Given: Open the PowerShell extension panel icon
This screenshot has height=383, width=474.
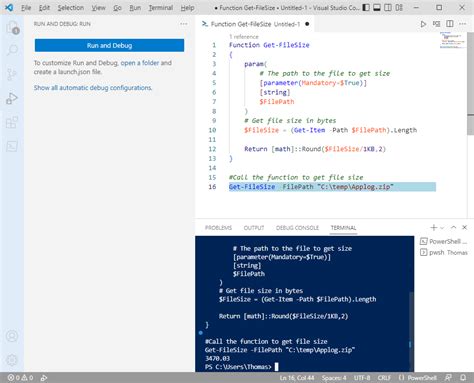Looking at the screenshot, I should pos(12,146).
